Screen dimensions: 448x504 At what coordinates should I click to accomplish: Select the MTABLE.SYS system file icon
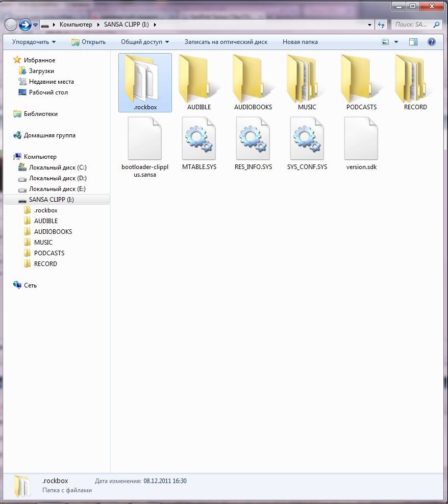pos(199,138)
